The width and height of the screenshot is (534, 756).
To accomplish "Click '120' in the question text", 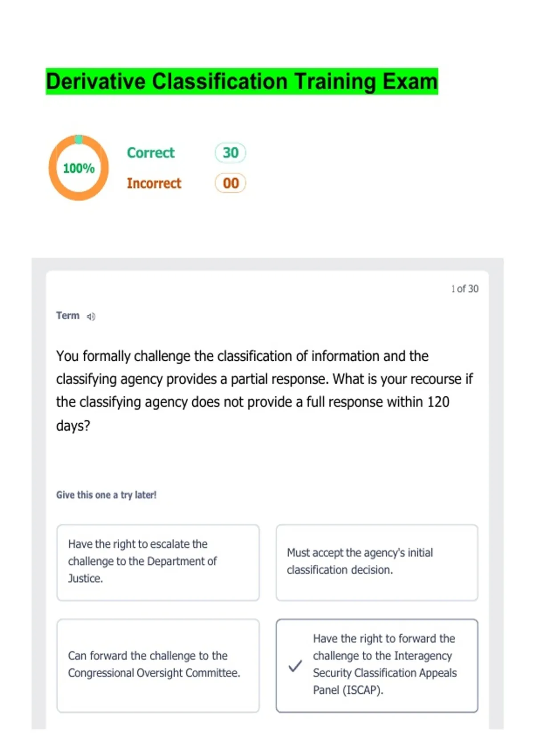I will [438, 402].
